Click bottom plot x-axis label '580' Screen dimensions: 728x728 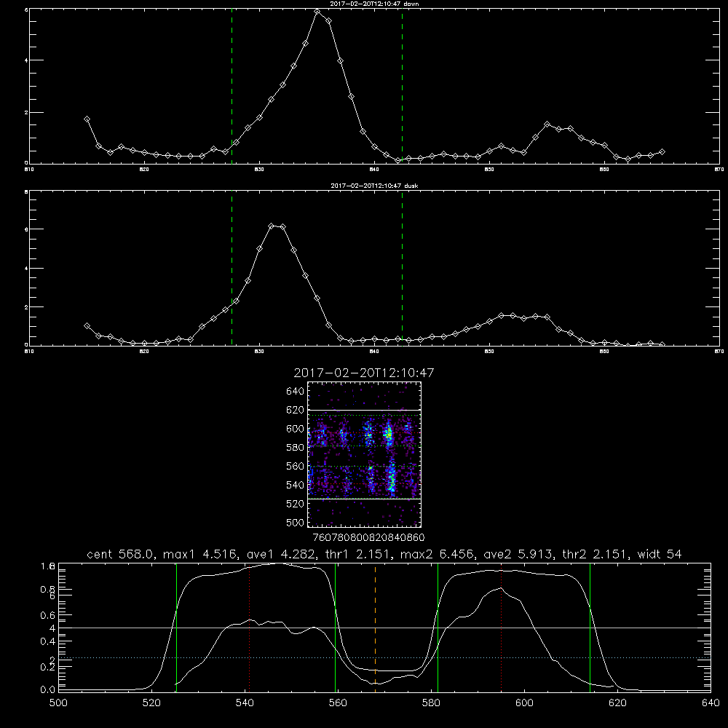(431, 703)
